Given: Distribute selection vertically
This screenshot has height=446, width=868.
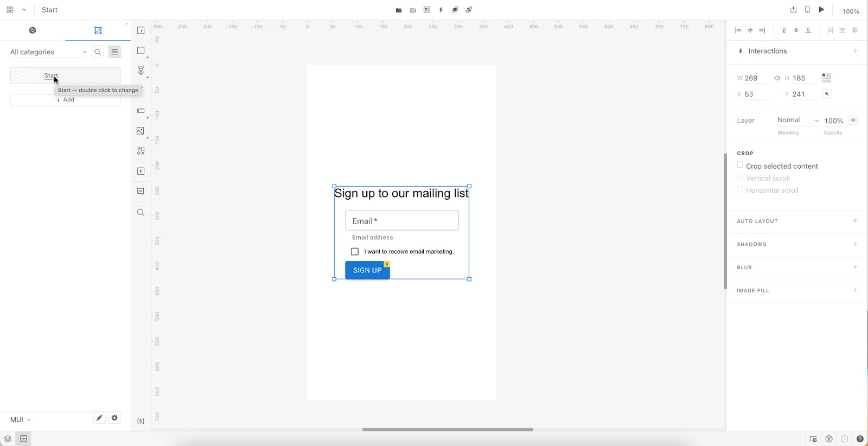Looking at the screenshot, I should pyautogui.click(x=843, y=30).
